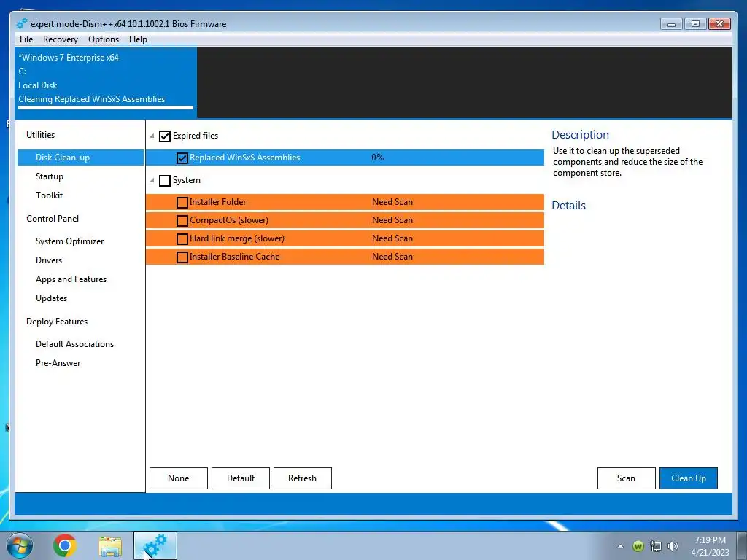Switch to Drivers section

click(x=49, y=260)
